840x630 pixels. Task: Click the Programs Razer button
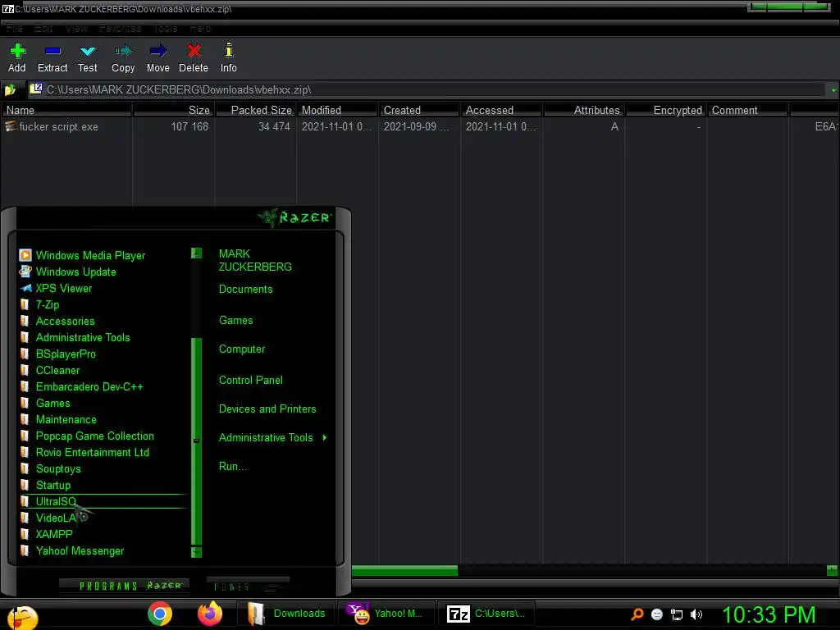pyautogui.click(x=124, y=586)
